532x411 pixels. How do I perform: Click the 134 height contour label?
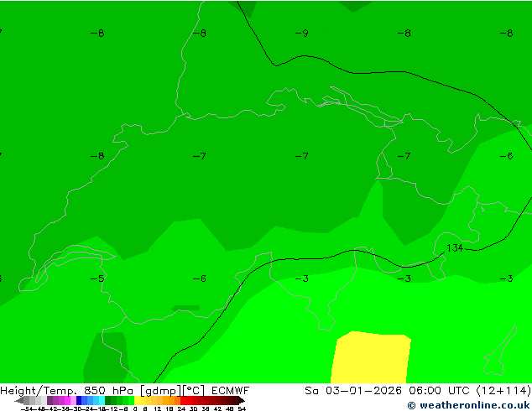tap(455, 248)
